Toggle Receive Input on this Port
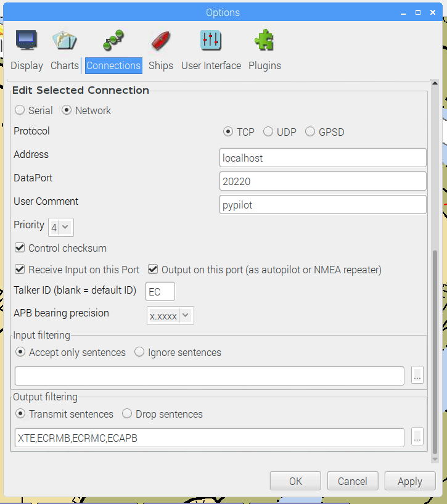 click(20, 270)
